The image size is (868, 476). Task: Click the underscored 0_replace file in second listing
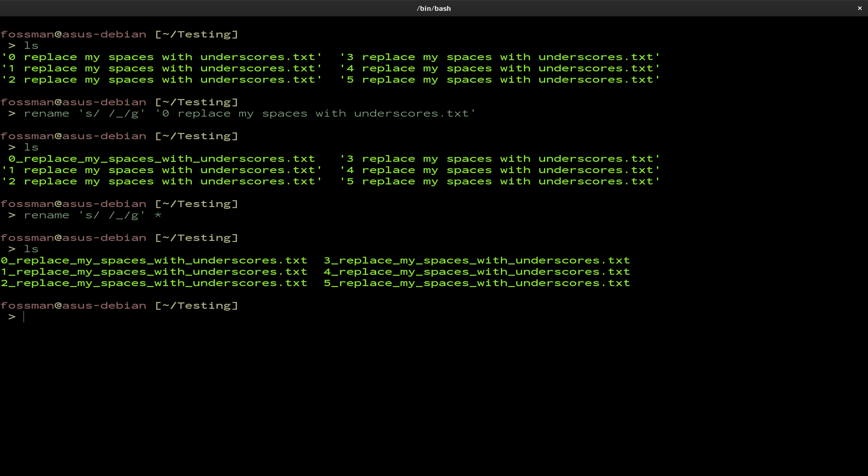pyautogui.click(x=161, y=159)
